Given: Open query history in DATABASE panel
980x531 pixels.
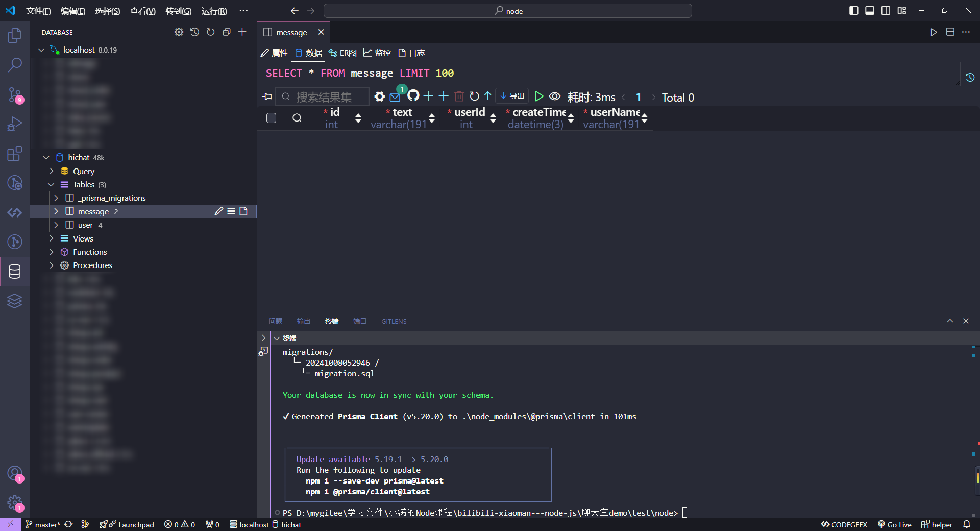Looking at the screenshot, I should tap(194, 32).
